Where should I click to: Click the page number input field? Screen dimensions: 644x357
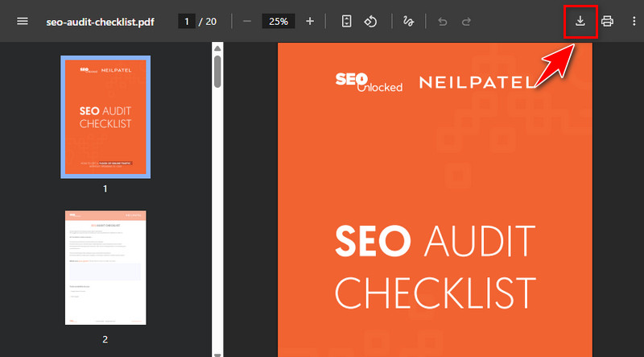pyautogui.click(x=187, y=21)
